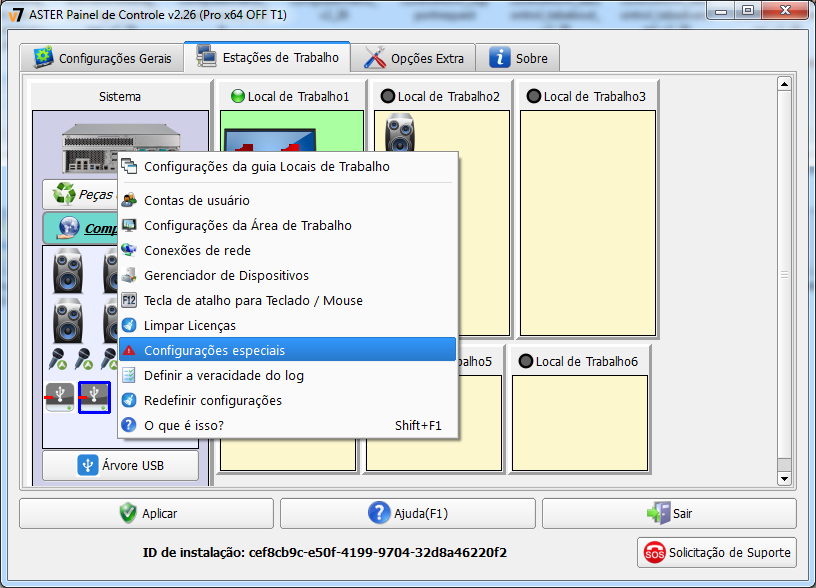Click Local de Trabalho6 workspace area
Viewport: 816px width, 588px height.
coord(580,423)
